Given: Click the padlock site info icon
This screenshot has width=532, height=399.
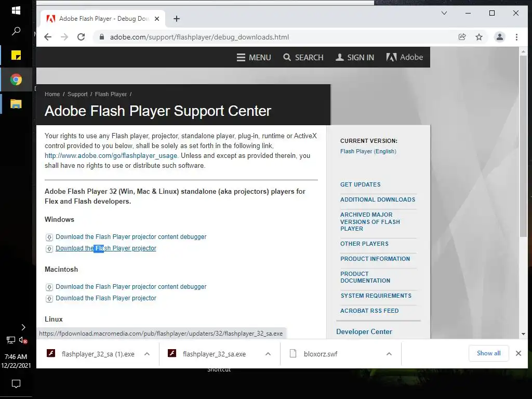Looking at the screenshot, I should pos(101,37).
